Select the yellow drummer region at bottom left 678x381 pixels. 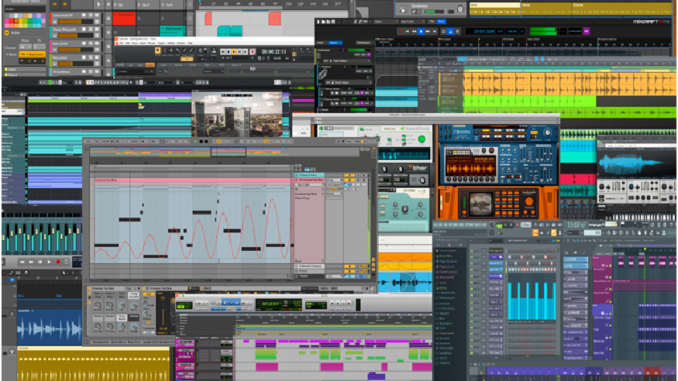tap(93, 365)
